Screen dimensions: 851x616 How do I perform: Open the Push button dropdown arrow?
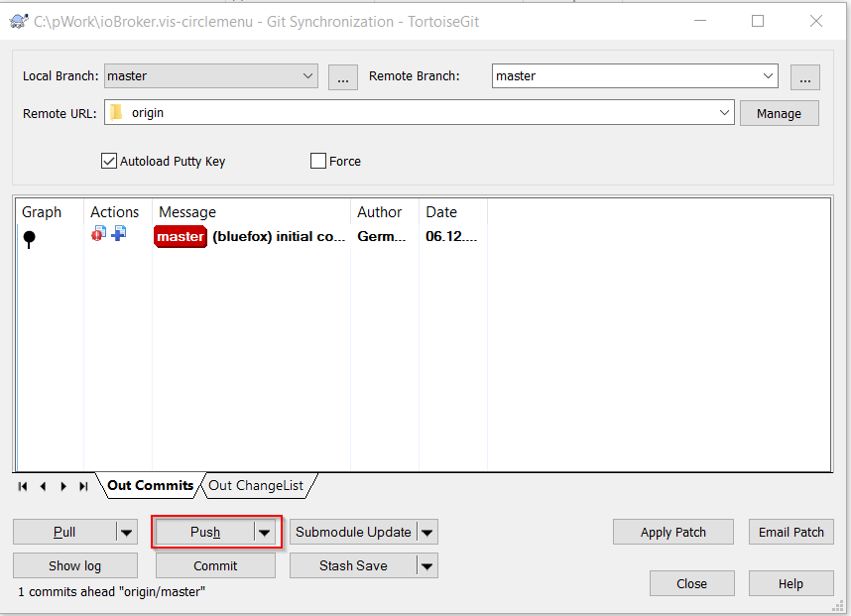pyautogui.click(x=264, y=533)
